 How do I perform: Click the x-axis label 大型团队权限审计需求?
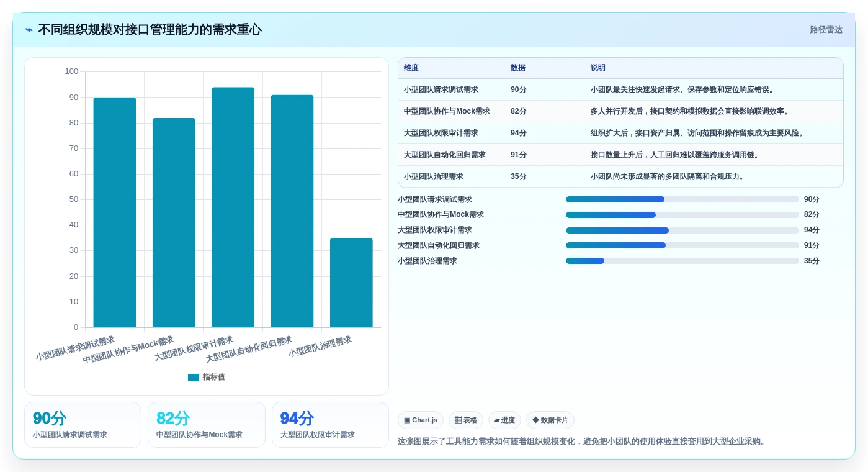point(194,348)
